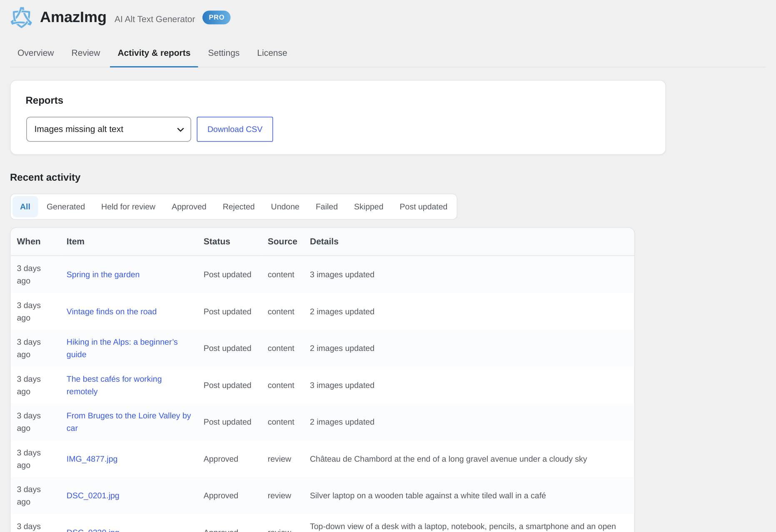Open Vintage finds on the road link
The image size is (776, 532).
tap(112, 311)
